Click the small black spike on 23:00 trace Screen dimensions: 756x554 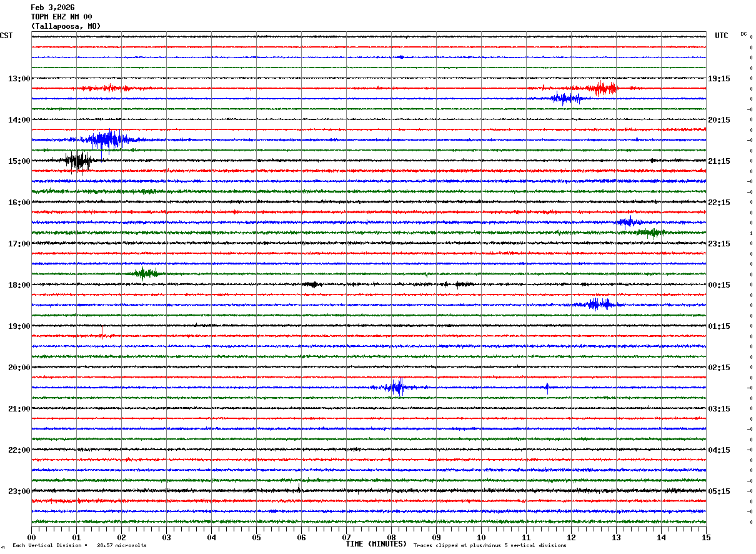(x=299, y=488)
